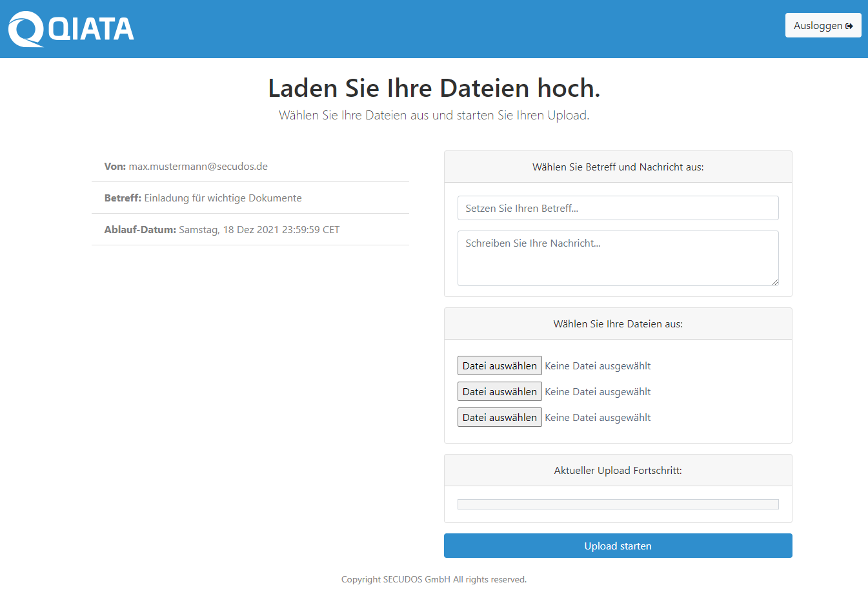Screen dimensions: 868x596
Task: Click the QIATA logo in the header
Action: pos(70,28)
